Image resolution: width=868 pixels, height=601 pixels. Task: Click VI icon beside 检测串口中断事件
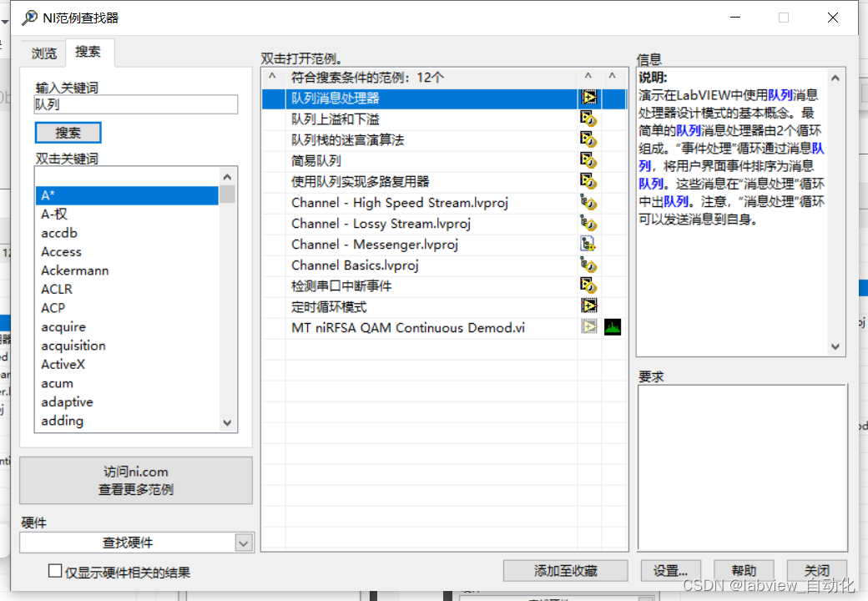[588, 285]
